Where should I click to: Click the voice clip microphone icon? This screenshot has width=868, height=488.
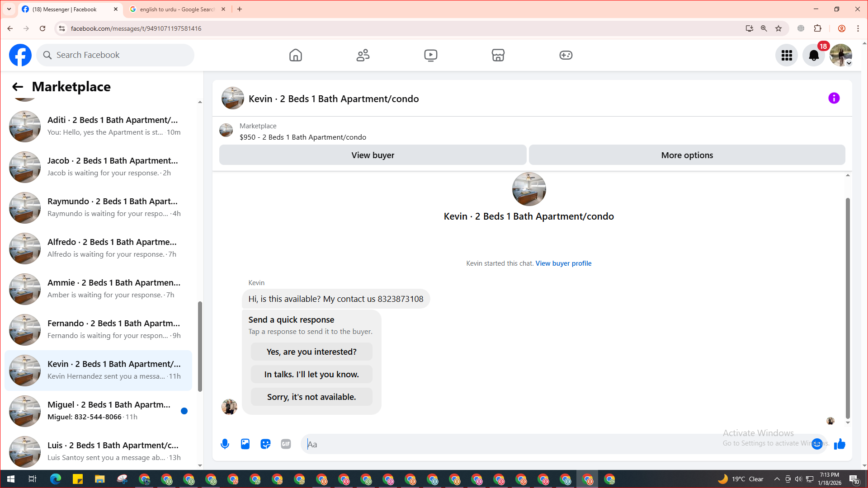tap(225, 444)
